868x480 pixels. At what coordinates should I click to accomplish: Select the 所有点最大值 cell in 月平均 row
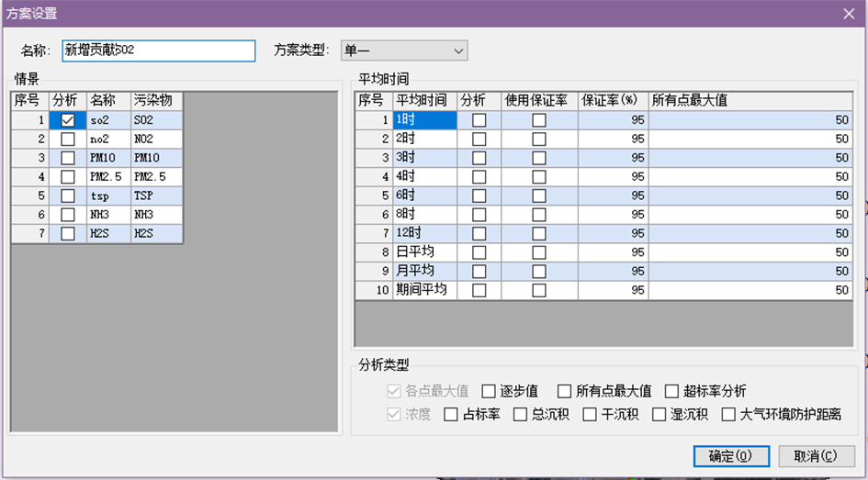pyautogui.click(x=750, y=272)
